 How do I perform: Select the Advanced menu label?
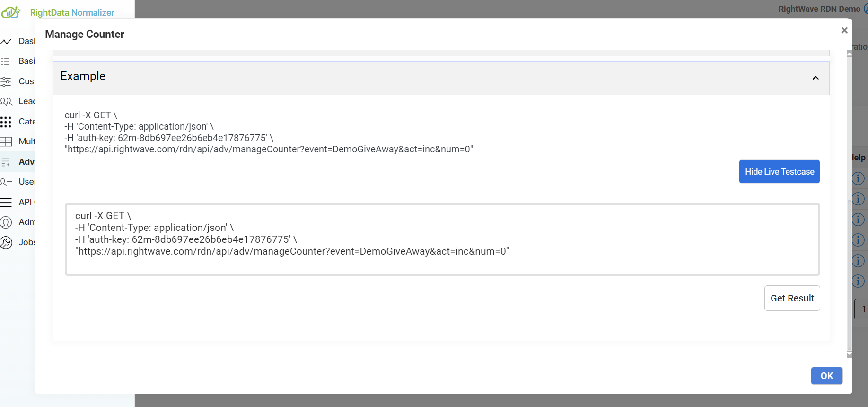tap(27, 162)
